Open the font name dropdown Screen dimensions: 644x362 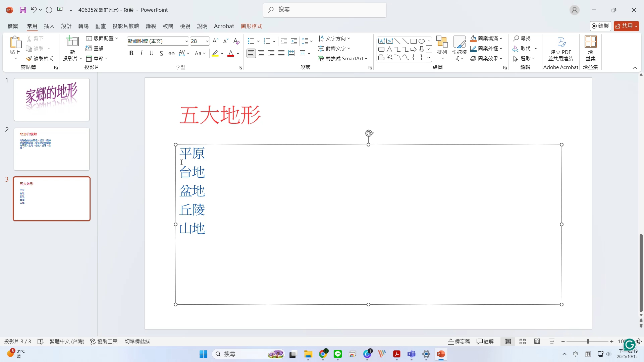click(186, 41)
